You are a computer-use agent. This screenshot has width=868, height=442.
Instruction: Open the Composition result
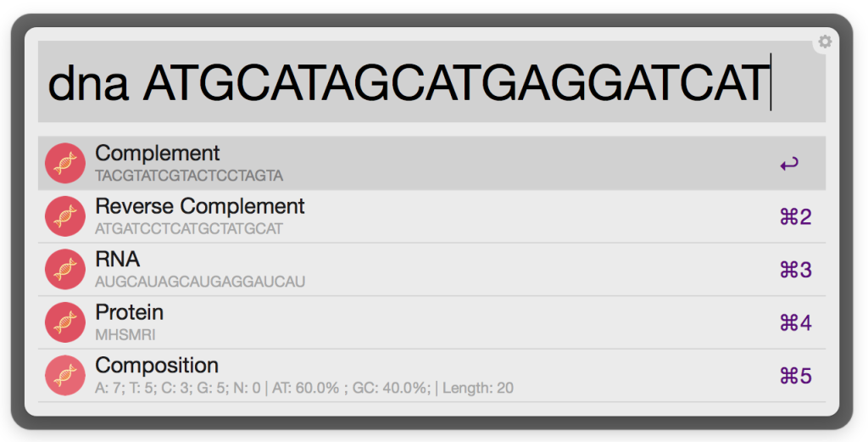pos(157,366)
